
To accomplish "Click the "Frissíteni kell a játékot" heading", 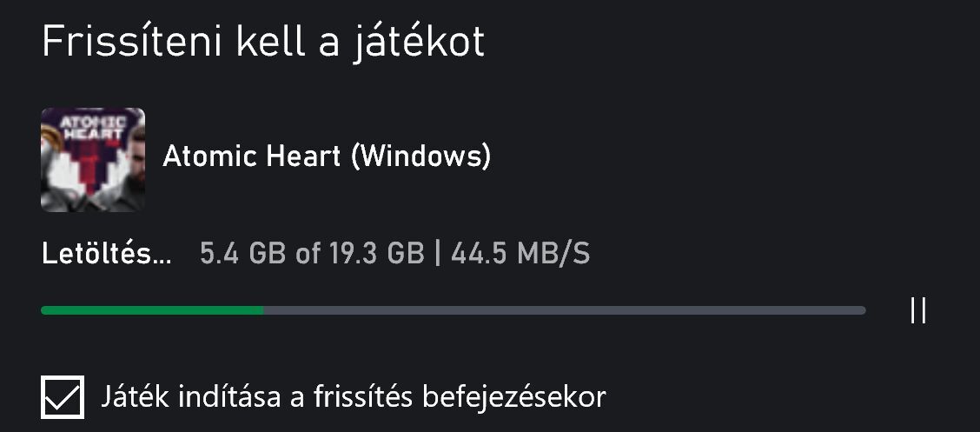I will tap(263, 43).
